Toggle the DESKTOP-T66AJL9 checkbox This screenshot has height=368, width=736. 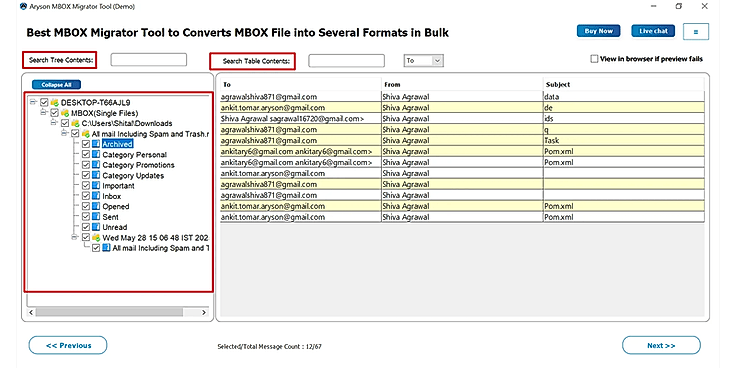(x=44, y=102)
